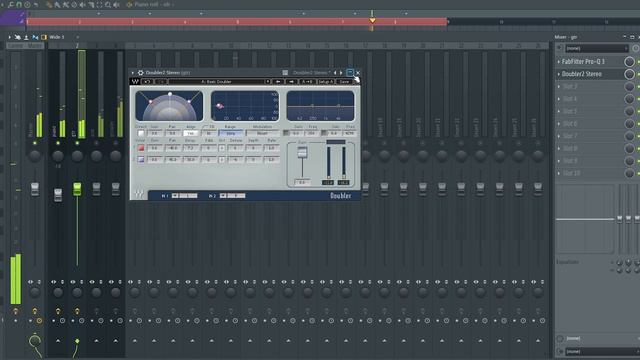Image resolution: width=640 pixels, height=360 pixels.
Task: Select mixer track 1 header number
Action: [58, 46]
